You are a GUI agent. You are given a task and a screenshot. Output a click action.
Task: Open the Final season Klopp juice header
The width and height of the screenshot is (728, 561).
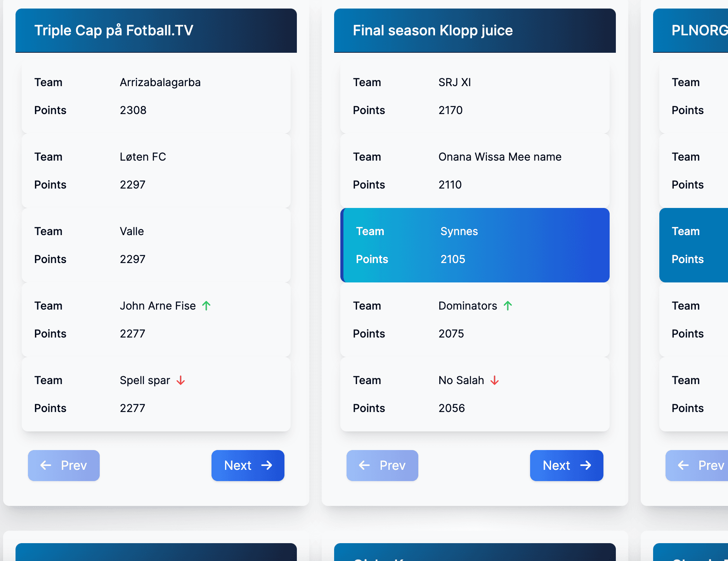coord(475,30)
